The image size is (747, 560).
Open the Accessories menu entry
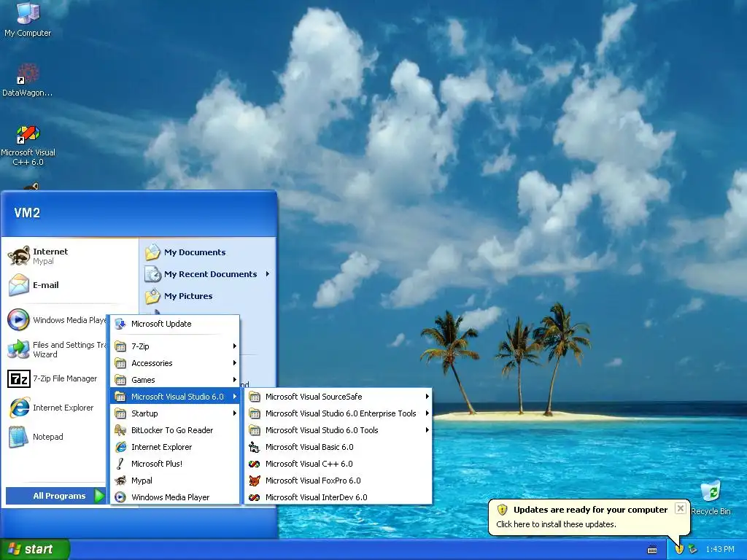tap(175, 363)
